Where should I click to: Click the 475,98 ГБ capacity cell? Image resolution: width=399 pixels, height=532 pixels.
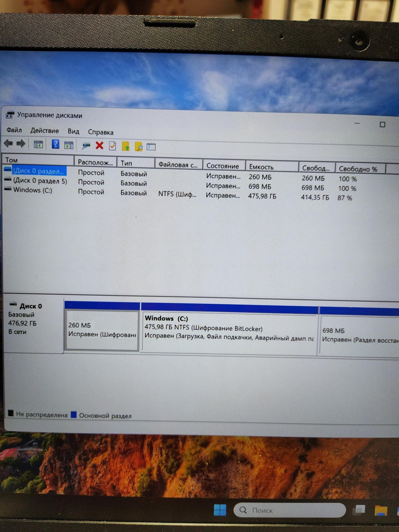(262, 196)
